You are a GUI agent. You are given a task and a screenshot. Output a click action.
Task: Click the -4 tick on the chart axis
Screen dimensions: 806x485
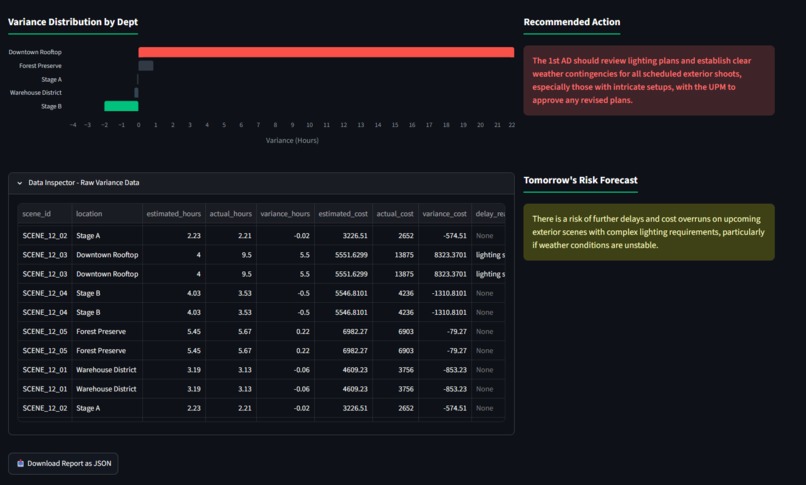pos(73,125)
